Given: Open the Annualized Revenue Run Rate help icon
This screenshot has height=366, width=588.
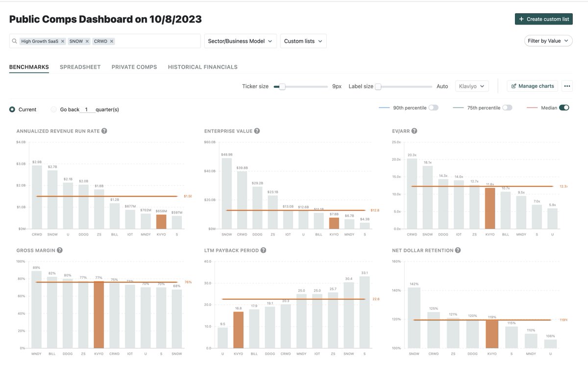Looking at the screenshot, I should click(x=103, y=131).
